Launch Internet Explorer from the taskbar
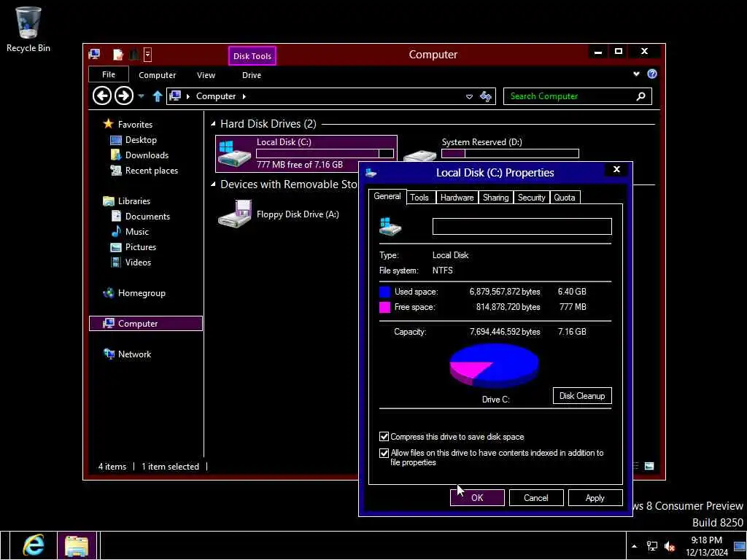Image resolution: width=747 pixels, height=560 pixels. tap(34, 545)
